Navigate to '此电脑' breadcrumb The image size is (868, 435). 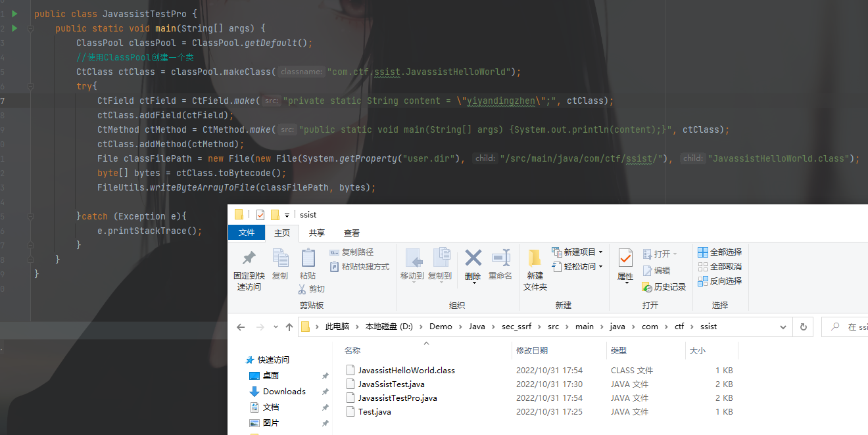point(337,327)
